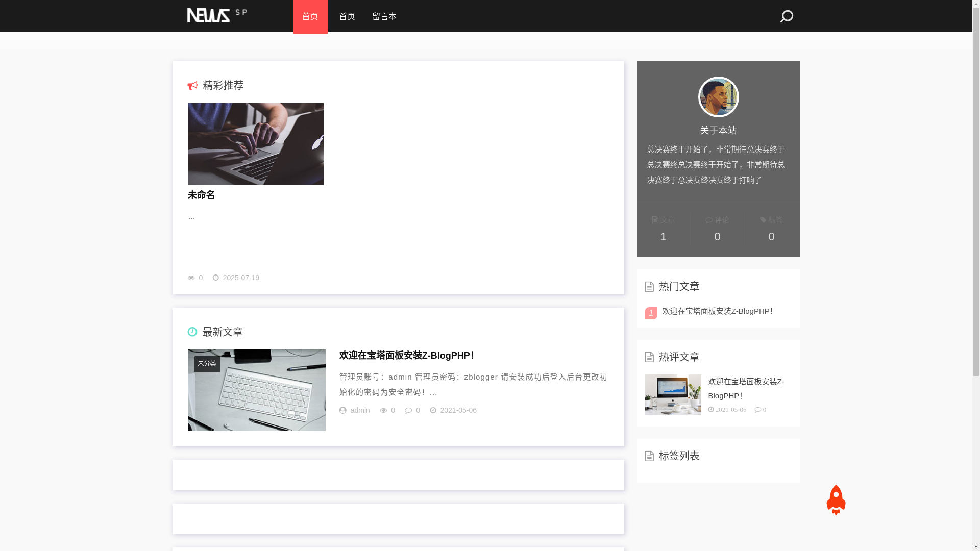Click the NEWS SP site logo
The width and height of the screenshot is (980, 551).
[x=217, y=15]
